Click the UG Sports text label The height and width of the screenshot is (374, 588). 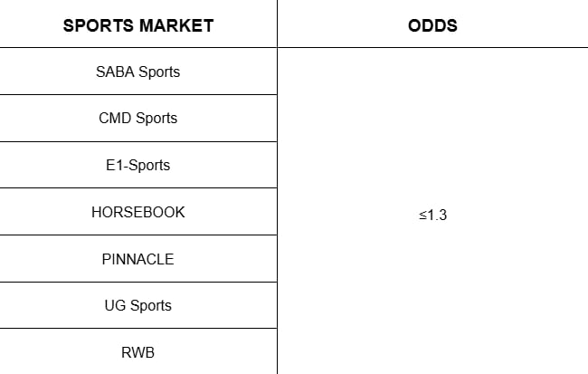click(138, 306)
